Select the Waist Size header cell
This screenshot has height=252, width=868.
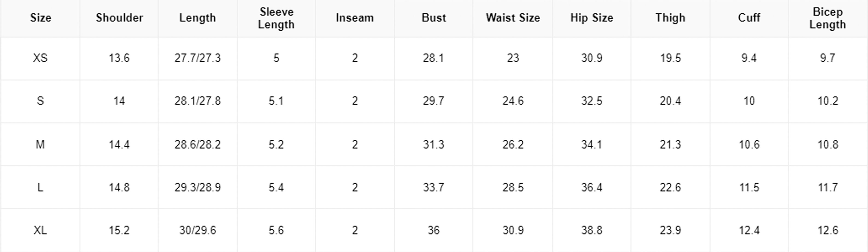[513, 18]
